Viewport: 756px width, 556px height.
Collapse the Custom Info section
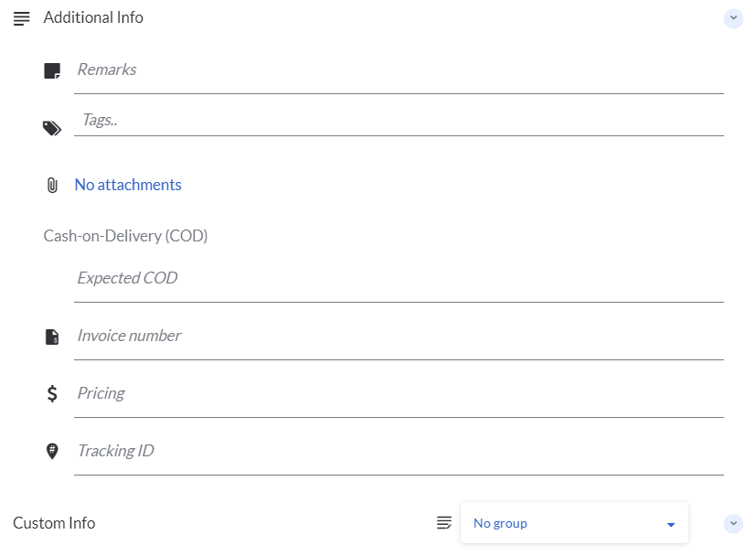(733, 524)
